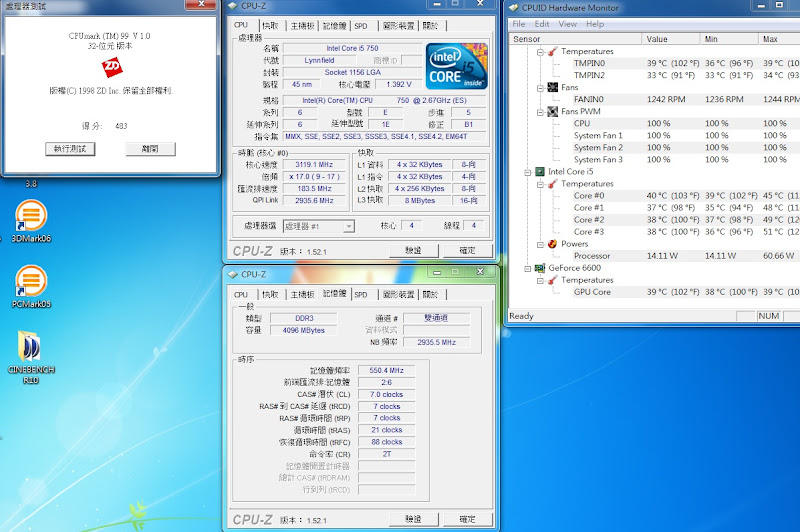The height and width of the screenshot is (532, 800).
Task: Click the Intel Core i5 logo in CPU-Z
Action: pyautogui.click(x=457, y=66)
